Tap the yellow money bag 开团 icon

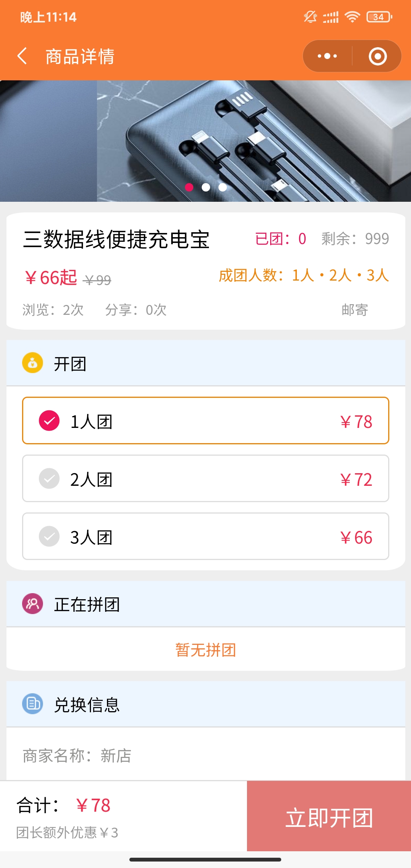coord(32,363)
